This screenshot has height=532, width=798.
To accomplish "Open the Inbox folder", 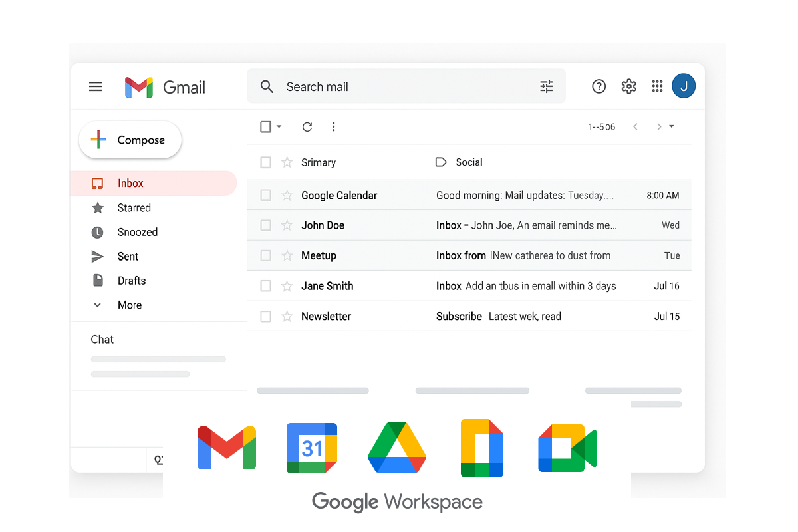I will click(x=154, y=183).
